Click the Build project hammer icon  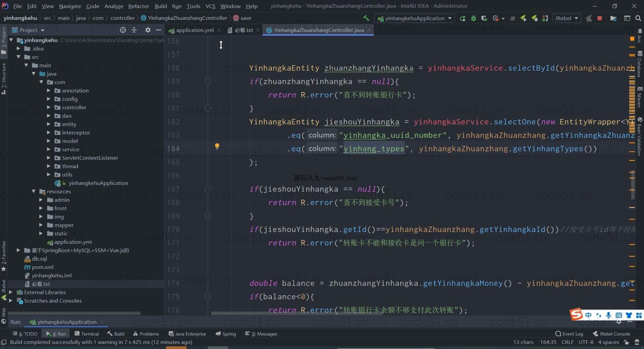366,18
